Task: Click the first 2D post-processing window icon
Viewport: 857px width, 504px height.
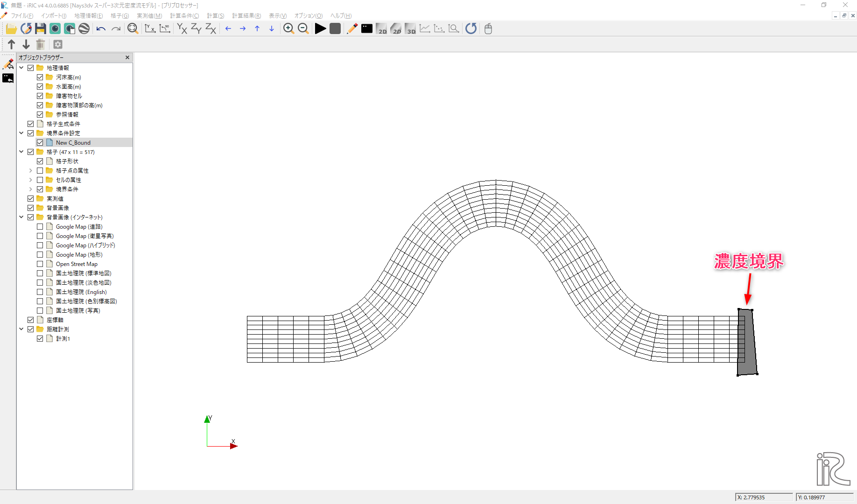Action: pyautogui.click(x=381, y=29)
